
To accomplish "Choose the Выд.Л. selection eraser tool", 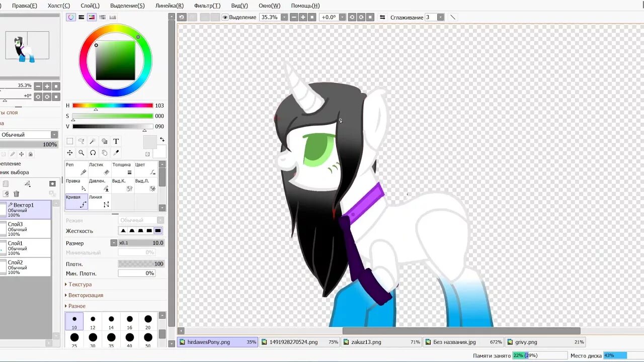I will click(146, 185).
